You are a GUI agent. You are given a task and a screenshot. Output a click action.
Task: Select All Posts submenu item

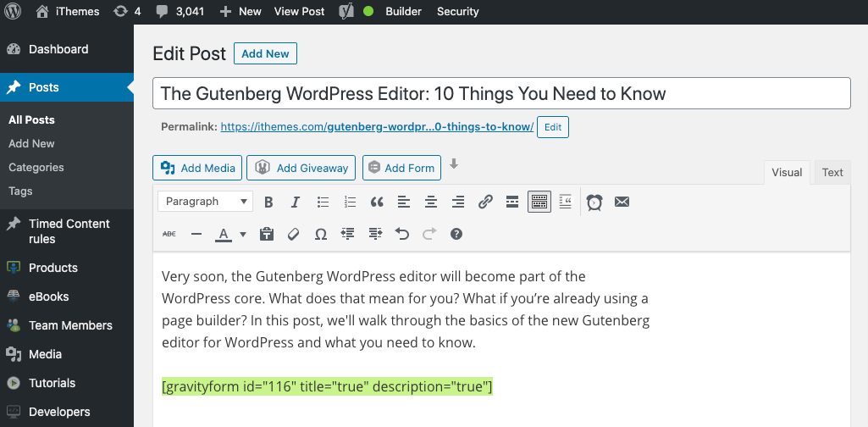(31, 119)
